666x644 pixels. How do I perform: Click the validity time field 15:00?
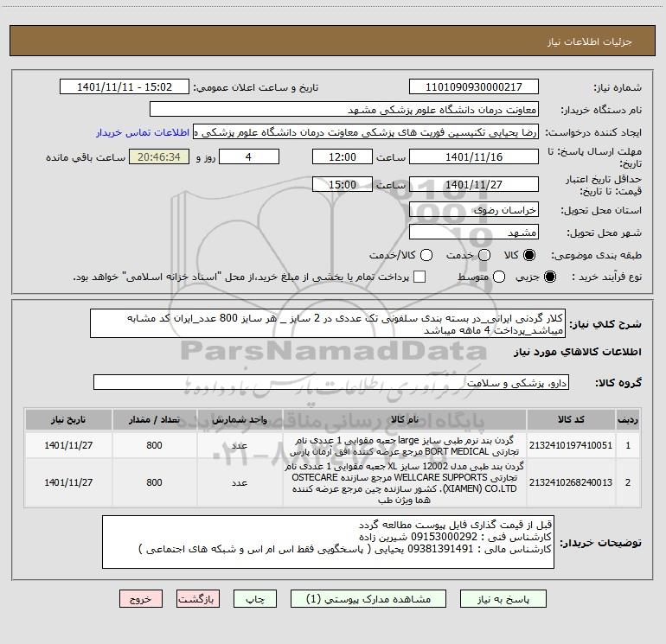343,184
